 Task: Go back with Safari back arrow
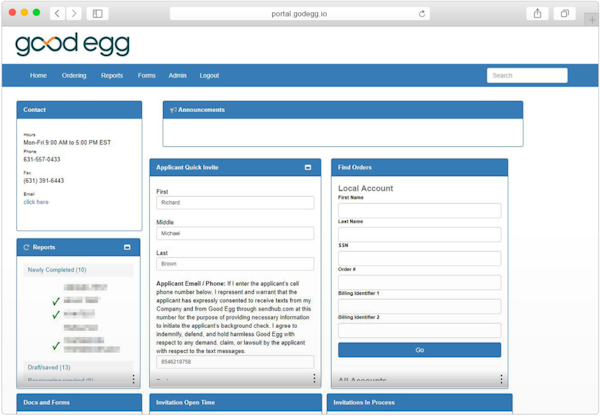click(x=57, y=13)
